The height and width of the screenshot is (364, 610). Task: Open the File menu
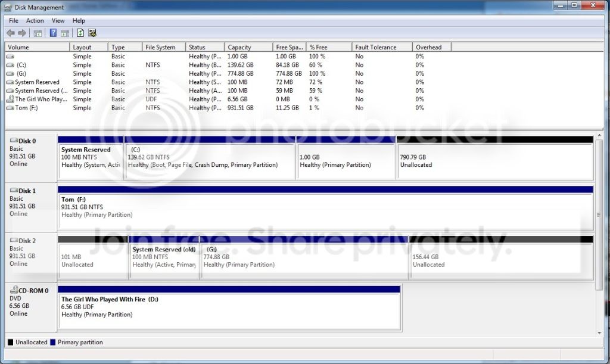[x=14, y=21]
